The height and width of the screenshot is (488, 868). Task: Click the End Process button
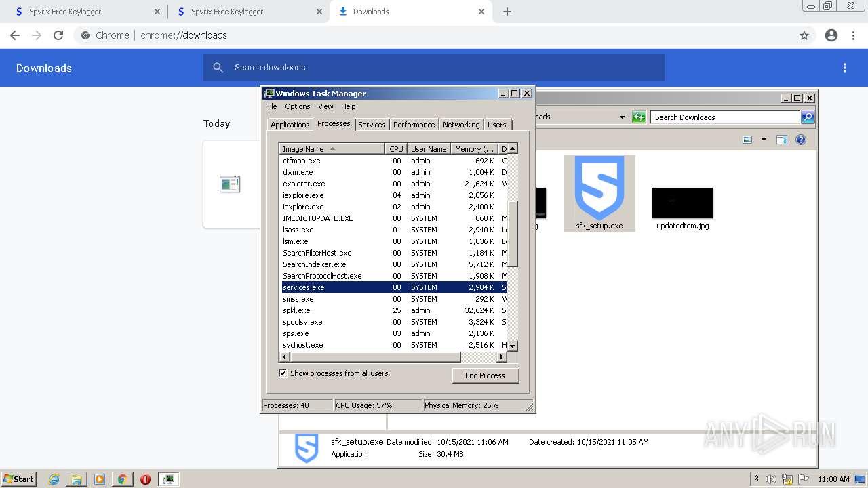click(x=485, y=375)
